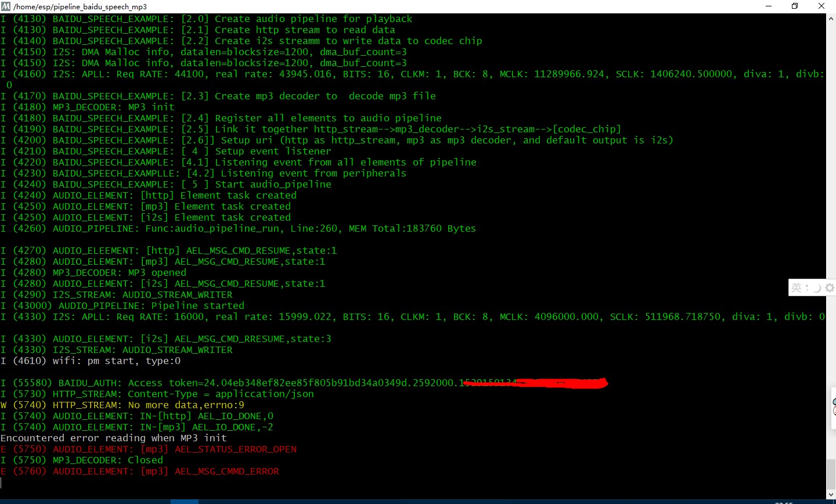The width and height of the screenshot is (836, 504).
Task: Click the red 'AEL_STATUS_ERROR_OPEN' error line
Action: pos(149,449)
